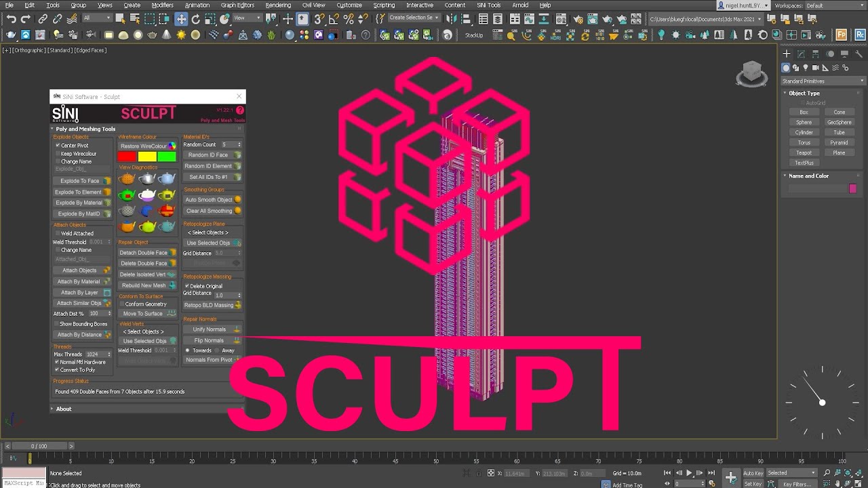Image resolution: width=868 pixels, height=488 pixels.
Task: Click the Redo arrow in main toolbar
Action: tap(26, 19)
